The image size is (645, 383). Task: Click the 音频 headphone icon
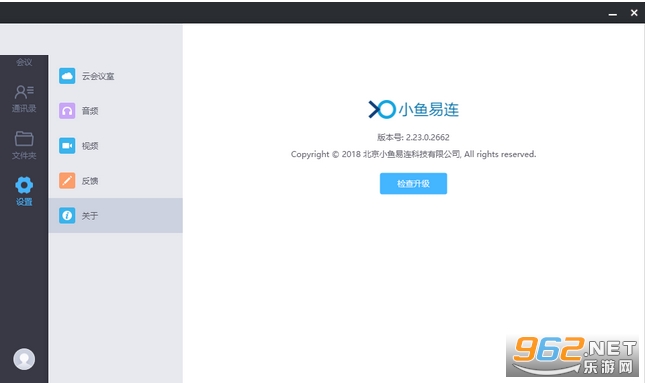coord(67,111)
